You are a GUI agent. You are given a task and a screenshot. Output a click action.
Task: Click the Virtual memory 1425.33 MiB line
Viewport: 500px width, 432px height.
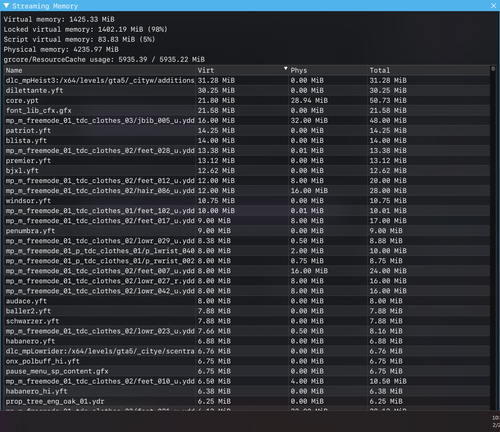coord(59,19)
